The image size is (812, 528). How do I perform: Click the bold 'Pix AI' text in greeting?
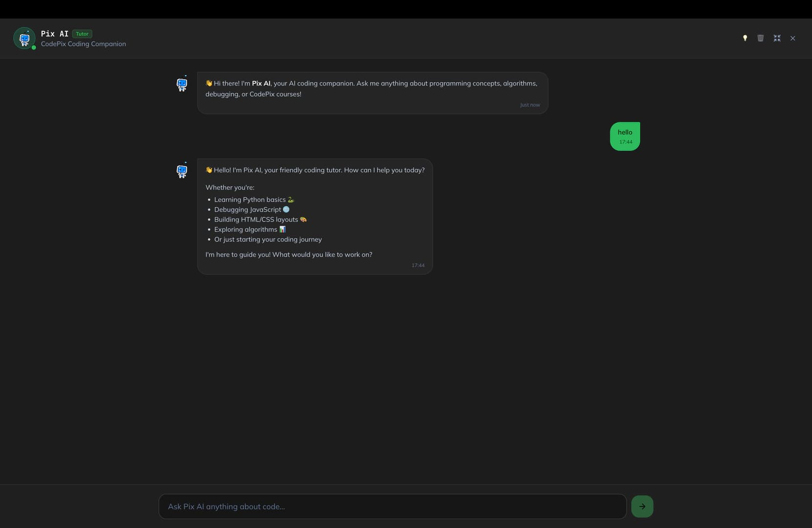[x=261, y=84]
